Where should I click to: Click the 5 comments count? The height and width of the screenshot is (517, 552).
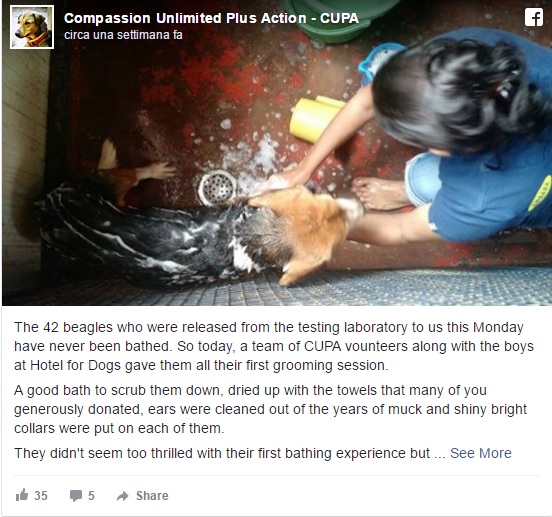point(91,496)
